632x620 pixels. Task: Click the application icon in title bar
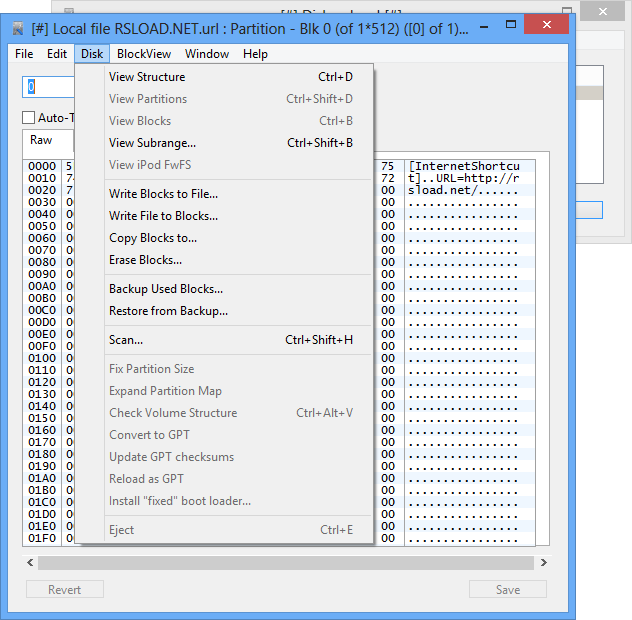[x=18, y=29]
